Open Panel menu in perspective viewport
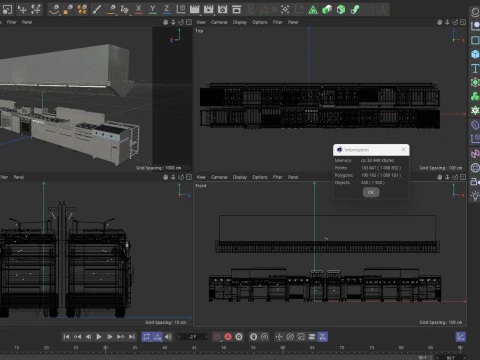480x360 pixels. click(x=27, y=22)
